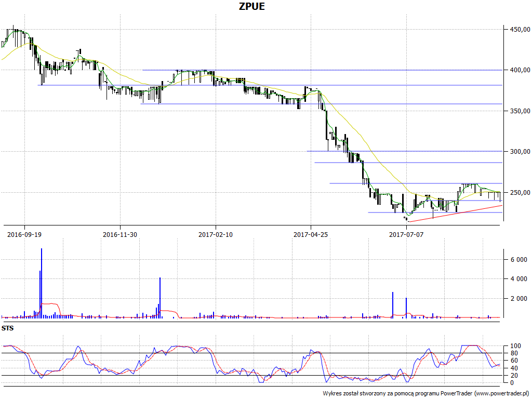Click the 400,00 price axis label
This screenshot has width=532, height=399.
[x=520, y=70]
